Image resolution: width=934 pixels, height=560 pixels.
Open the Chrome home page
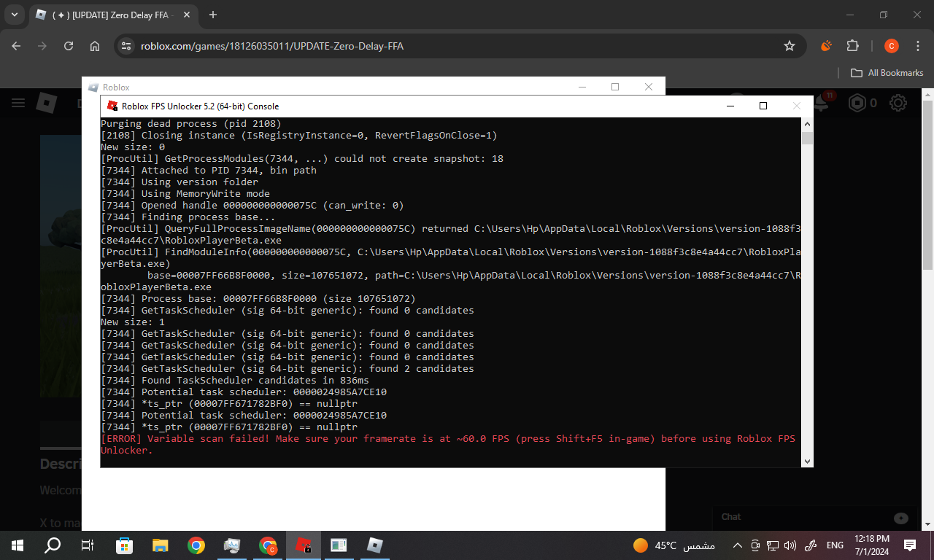tap(95, 46)
